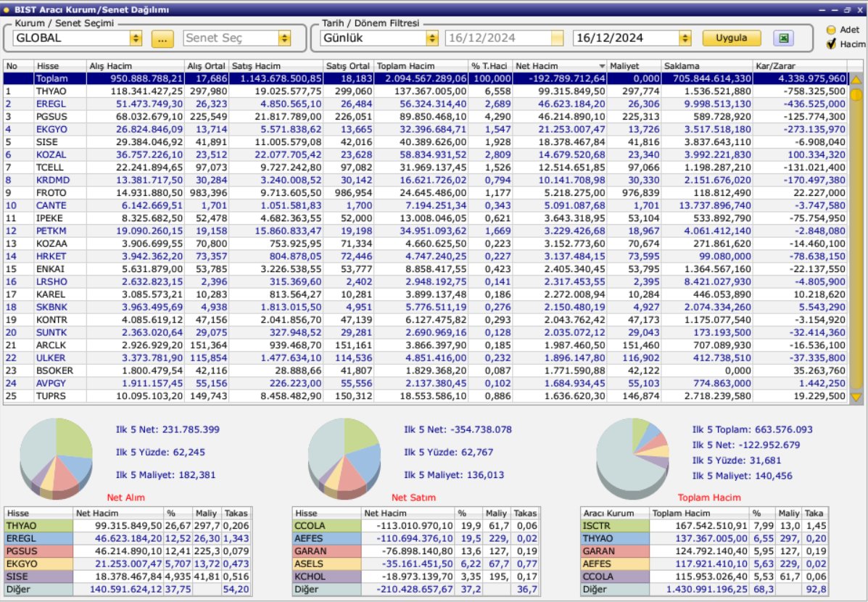This screenshot has width=868, height=602.
Task: Select the PGSUS row in main table
Action: [x=425, y=117]
